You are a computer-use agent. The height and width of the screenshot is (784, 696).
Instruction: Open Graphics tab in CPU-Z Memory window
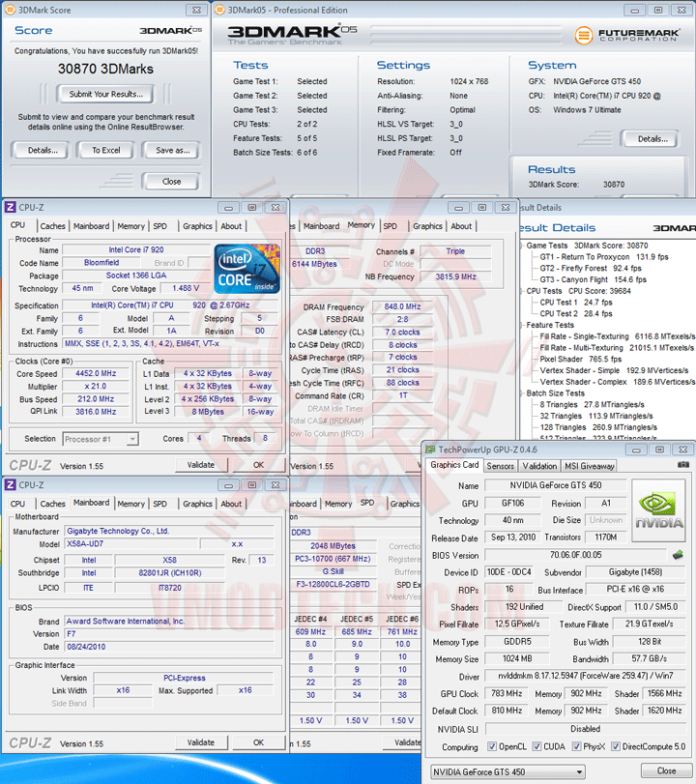click(427, 226)
